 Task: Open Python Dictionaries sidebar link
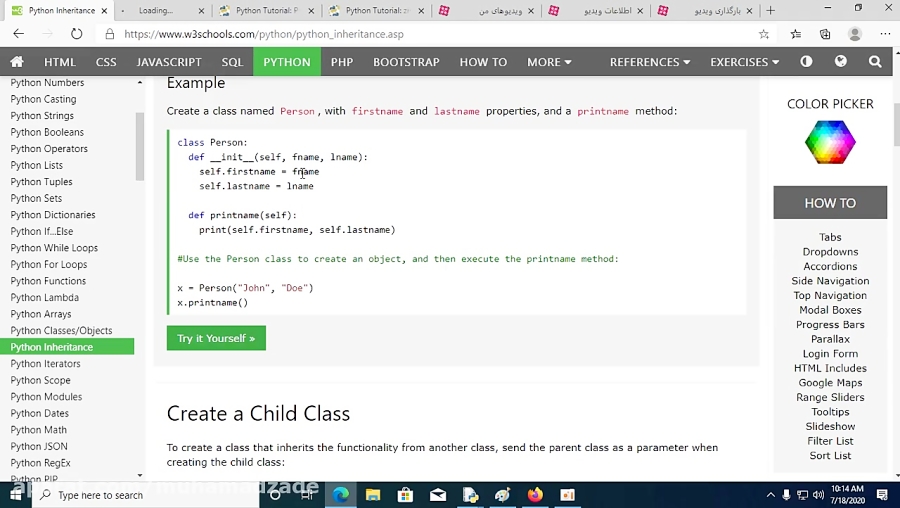coord(53,215)
